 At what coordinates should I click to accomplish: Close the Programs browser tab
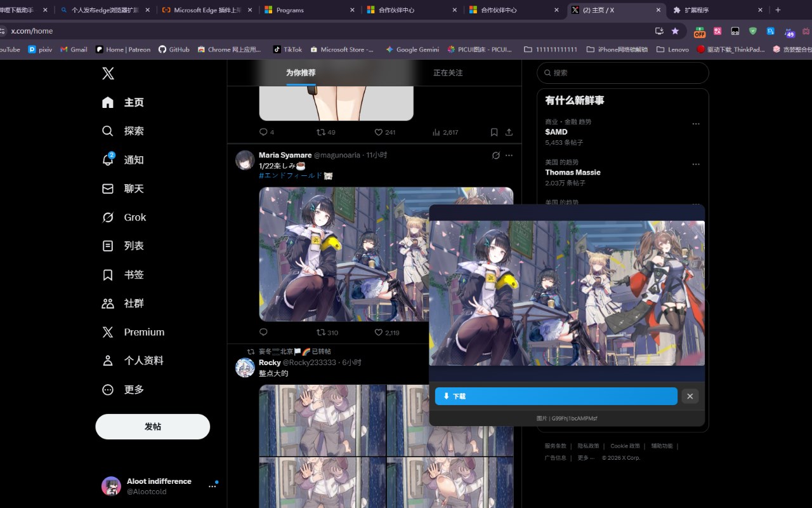pos(353,10)
